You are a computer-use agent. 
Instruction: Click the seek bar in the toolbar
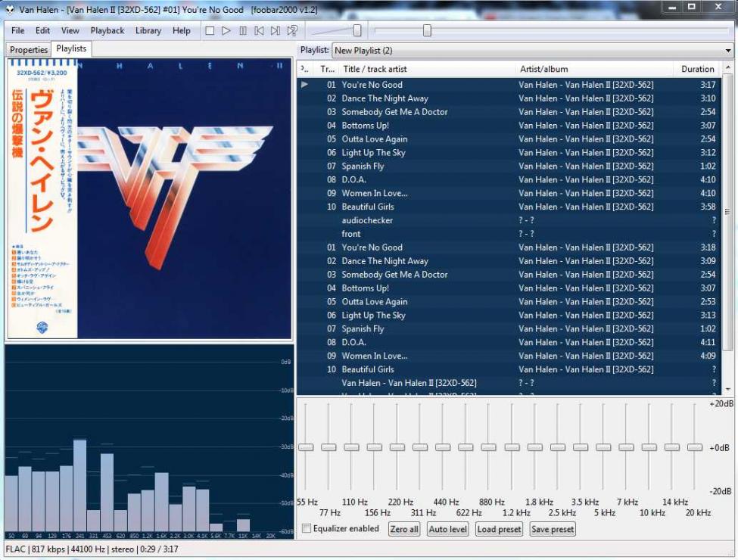tap(551, 30)
